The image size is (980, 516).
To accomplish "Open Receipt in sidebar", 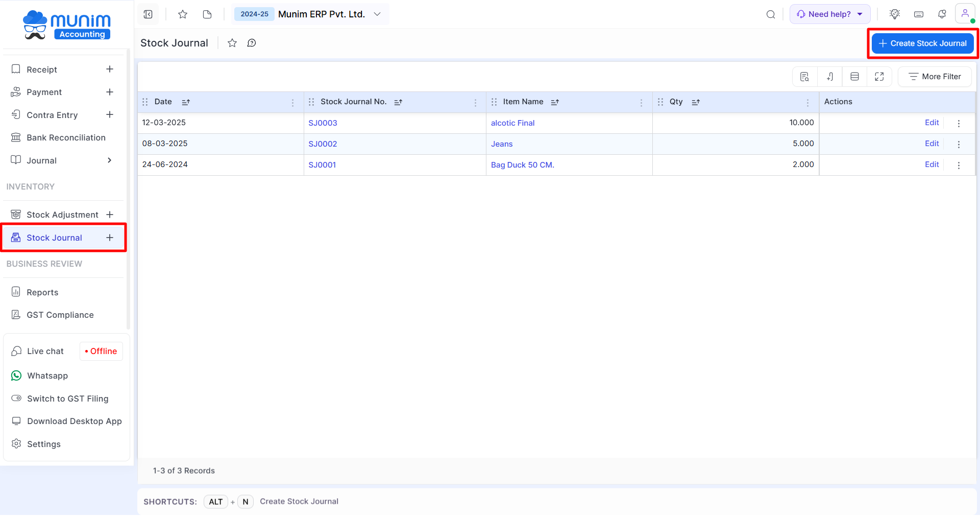I will coord(42,69).
